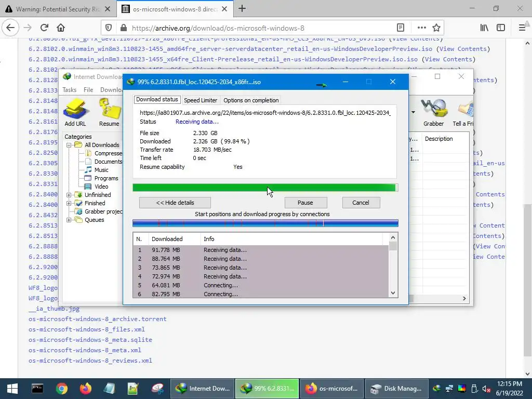Screen dimensions: 532x399
Task: Switch to Download status tab
Action: pyautogui.click(x=157, y=99)
